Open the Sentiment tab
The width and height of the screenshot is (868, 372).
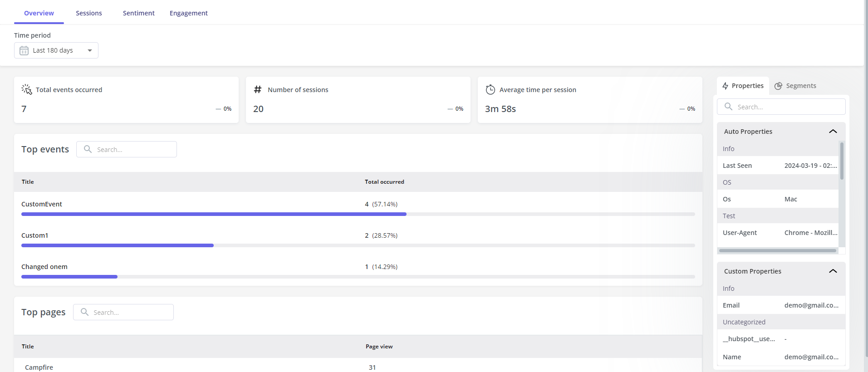tap(138, 13)
